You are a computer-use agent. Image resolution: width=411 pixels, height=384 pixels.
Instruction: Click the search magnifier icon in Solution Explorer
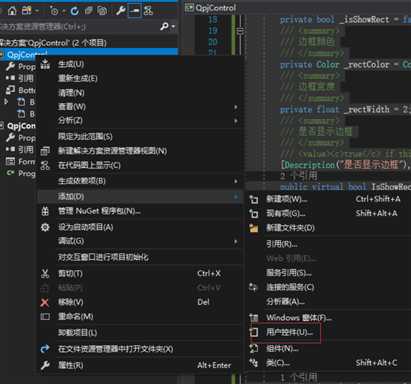[x=164, y=26]
